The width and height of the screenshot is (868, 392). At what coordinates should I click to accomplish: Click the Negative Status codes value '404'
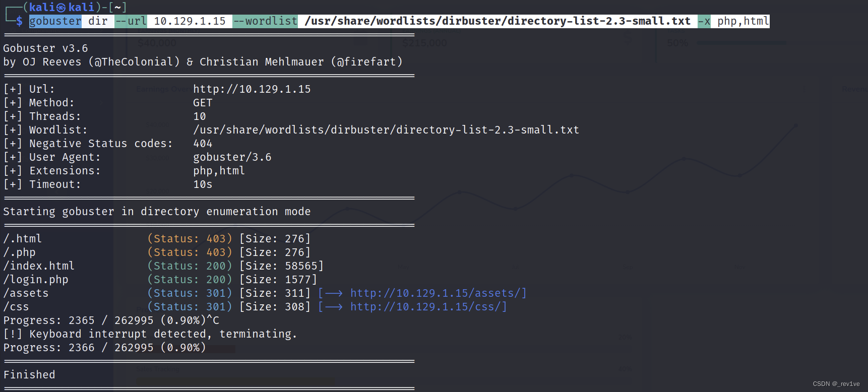point(203,144)
